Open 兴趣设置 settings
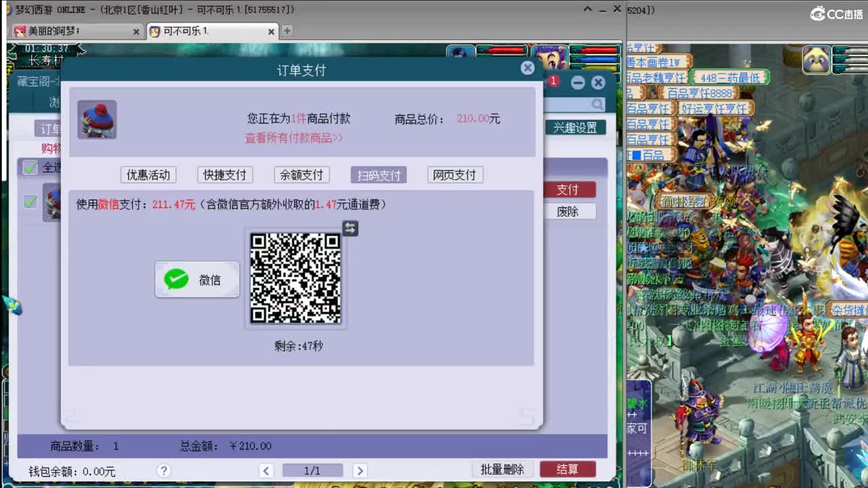This screenshot has width=868, height=488. [575, 127]
